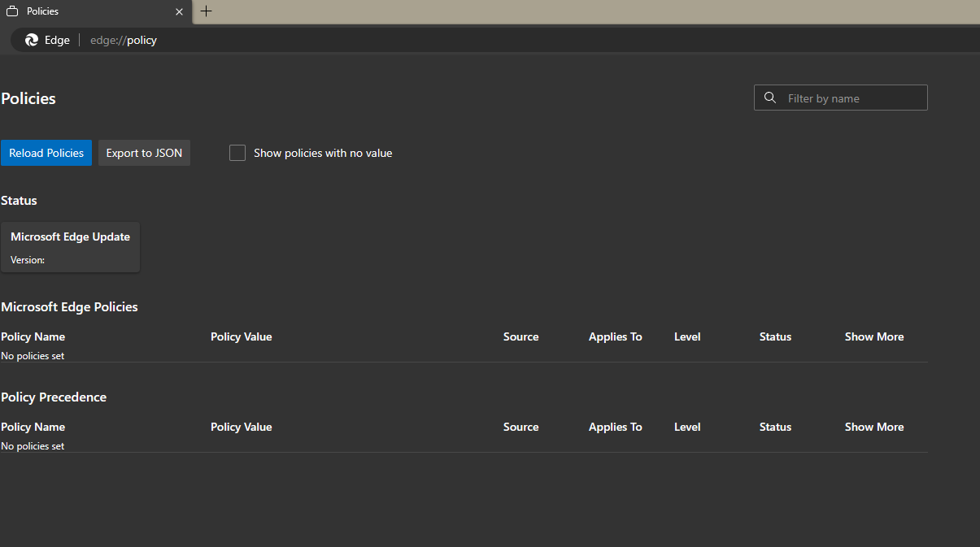Screen dimensions: 980x547
Task: Click the Edge logo in address bar
Action: point(32,40)
